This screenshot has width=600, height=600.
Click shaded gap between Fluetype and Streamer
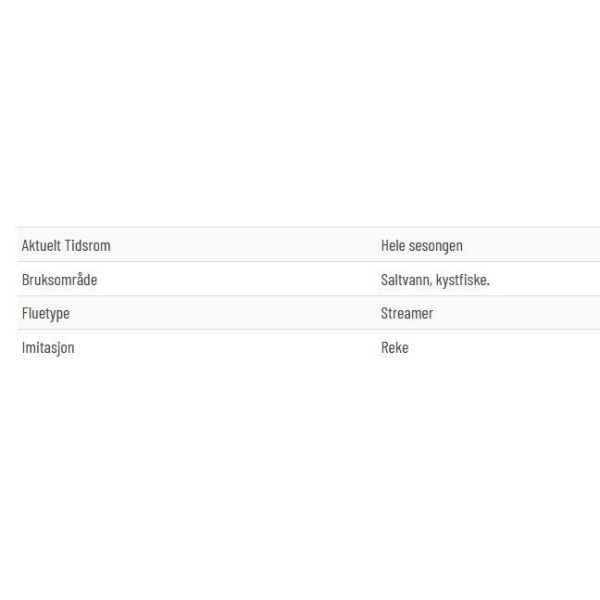tap(225, 313)
